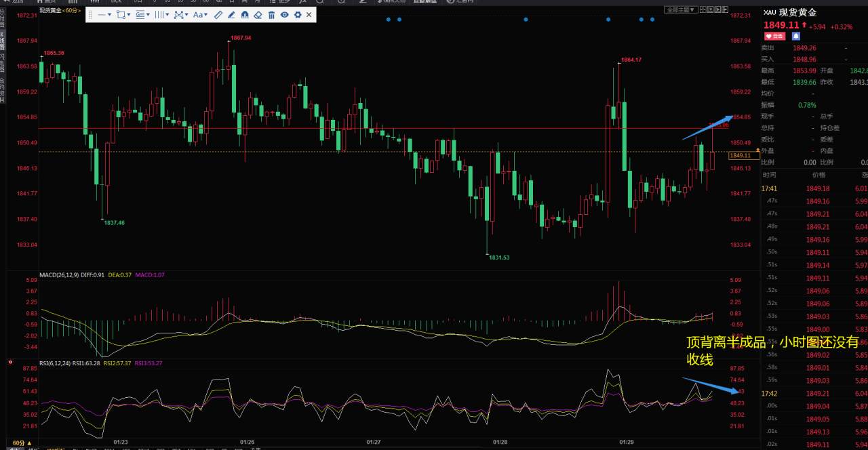Click the trash bin delete-drawings icon
868x450 pixels.
tap(271, 15)
